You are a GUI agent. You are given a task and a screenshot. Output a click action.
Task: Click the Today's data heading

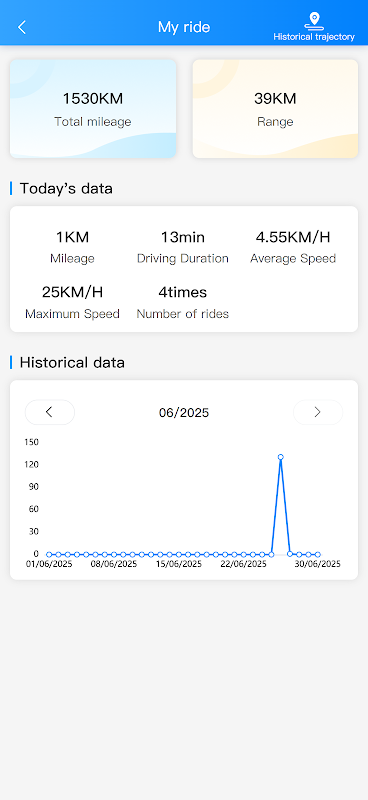click(66, 189)
